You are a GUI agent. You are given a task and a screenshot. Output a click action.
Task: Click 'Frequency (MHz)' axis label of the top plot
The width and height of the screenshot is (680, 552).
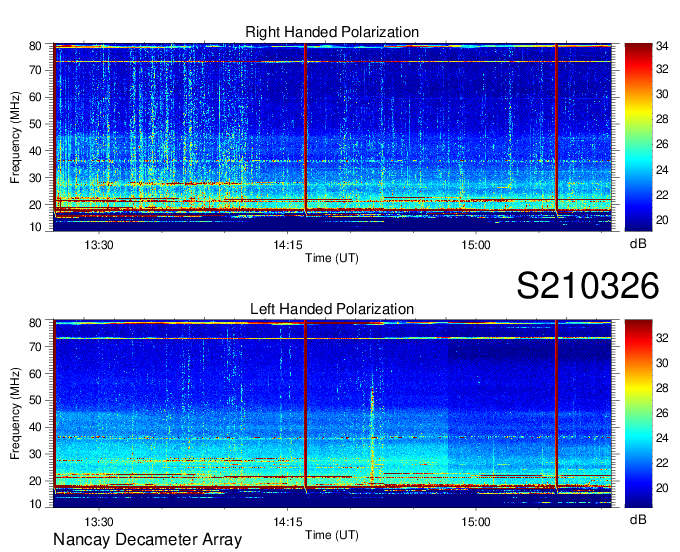[15, 137]
